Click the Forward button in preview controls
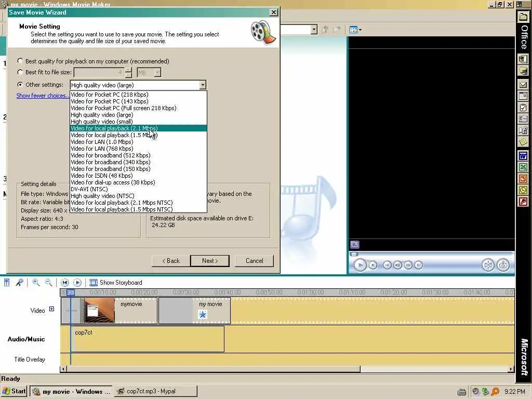Viewport: 532px width, 399px height. pos(419,265)
